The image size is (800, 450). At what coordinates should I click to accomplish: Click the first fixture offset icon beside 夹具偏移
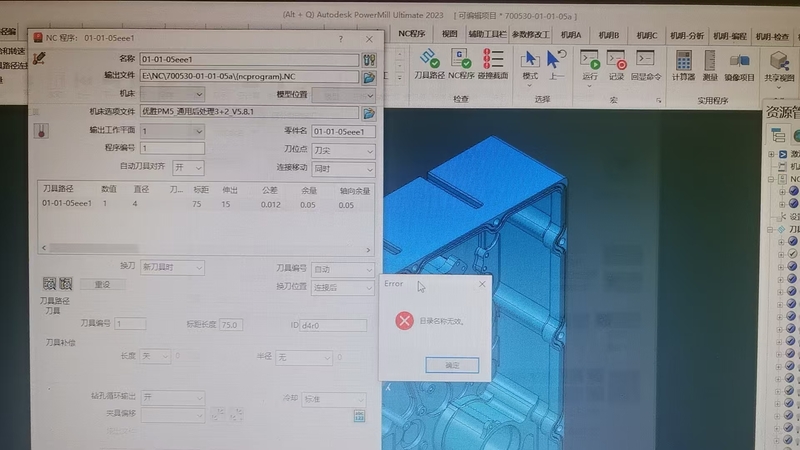218,414
